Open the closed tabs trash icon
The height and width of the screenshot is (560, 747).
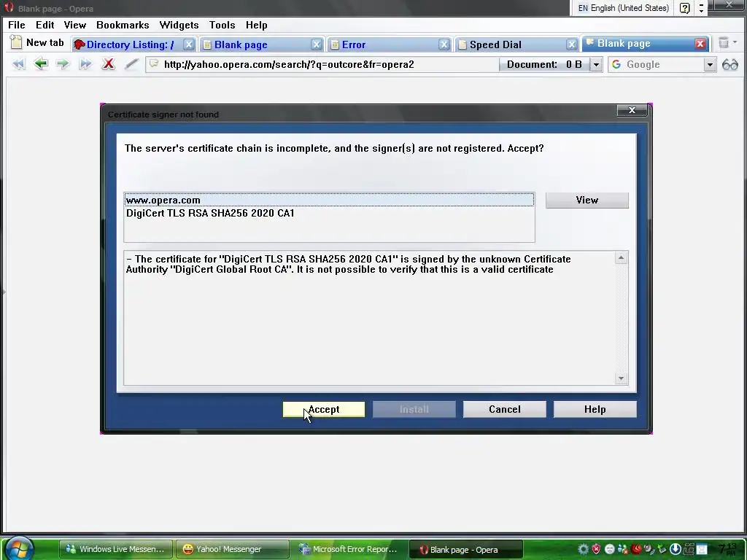tap(724, 43)
